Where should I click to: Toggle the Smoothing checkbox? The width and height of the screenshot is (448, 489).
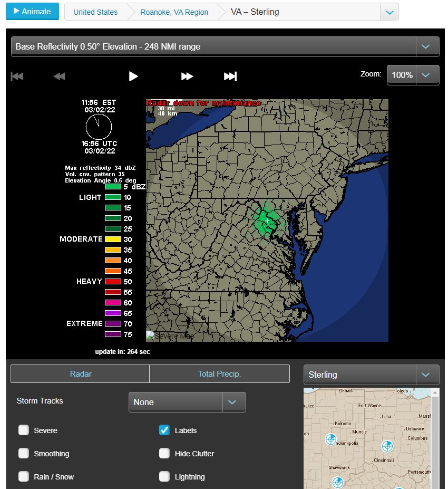[24, 453]
